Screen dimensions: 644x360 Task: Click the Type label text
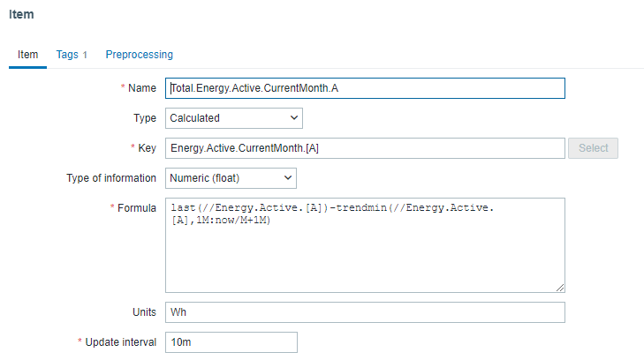coord(144,117)
